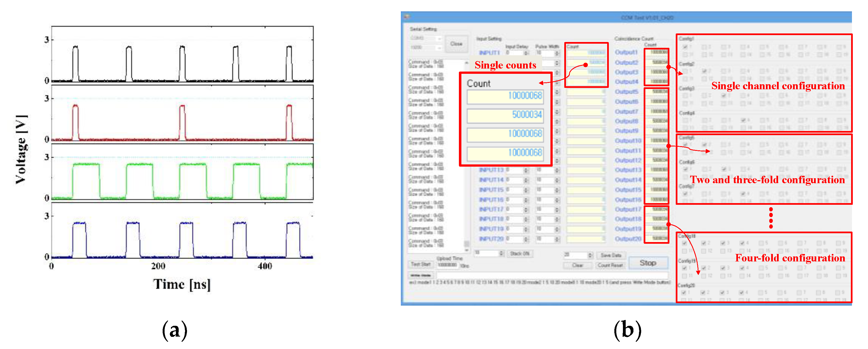Click the INPUT1 Input Delay spinner arrows

(x=526, y=53)
